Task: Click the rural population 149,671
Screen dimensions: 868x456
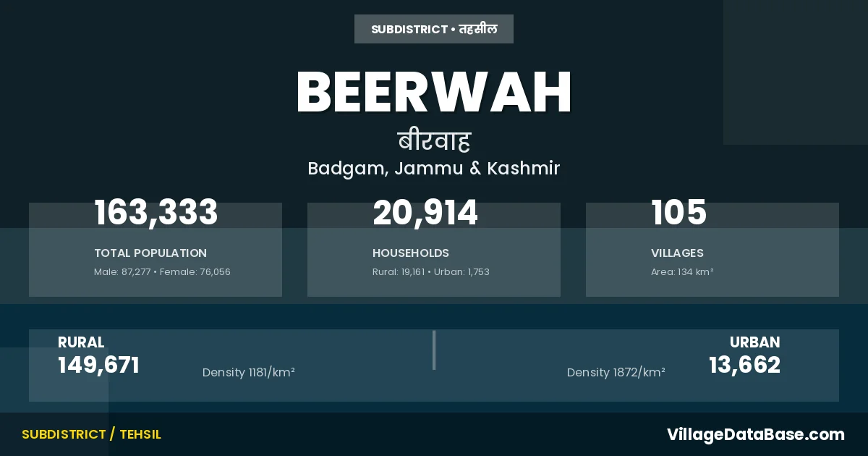Action: click(x=98, y=366)
